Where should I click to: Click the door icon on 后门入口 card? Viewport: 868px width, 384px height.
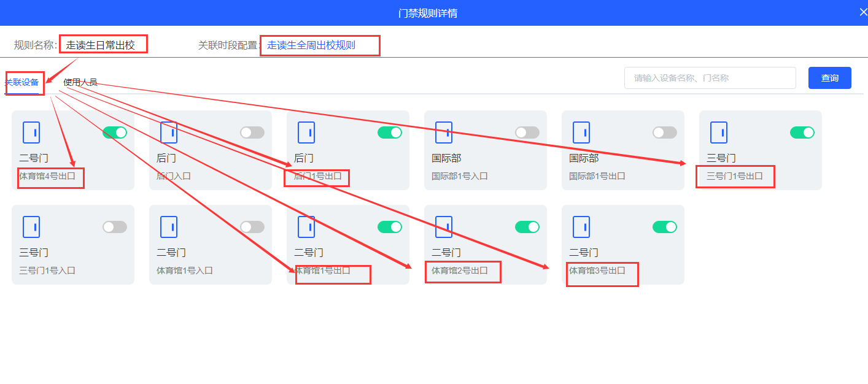(169, 132)
